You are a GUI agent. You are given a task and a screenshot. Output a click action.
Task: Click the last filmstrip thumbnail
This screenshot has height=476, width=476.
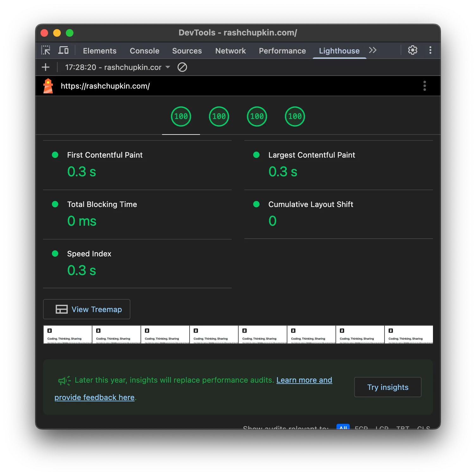pos(409,335)
